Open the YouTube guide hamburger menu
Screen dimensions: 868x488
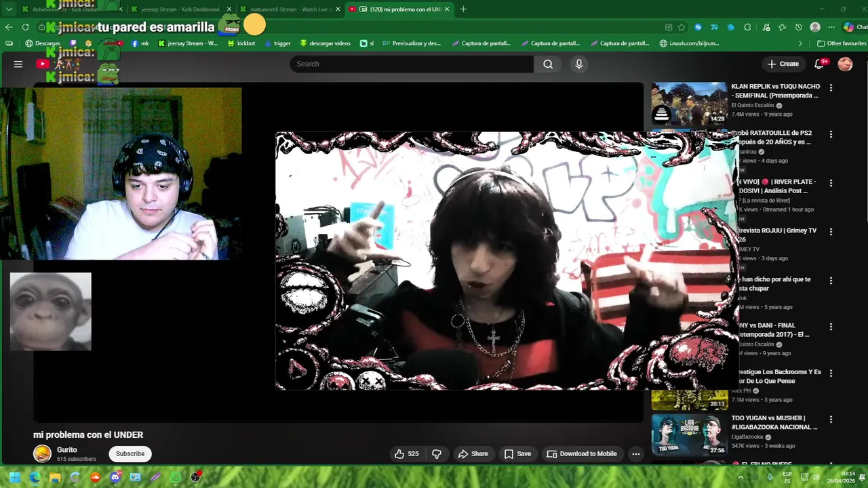(x=18, y=64)
